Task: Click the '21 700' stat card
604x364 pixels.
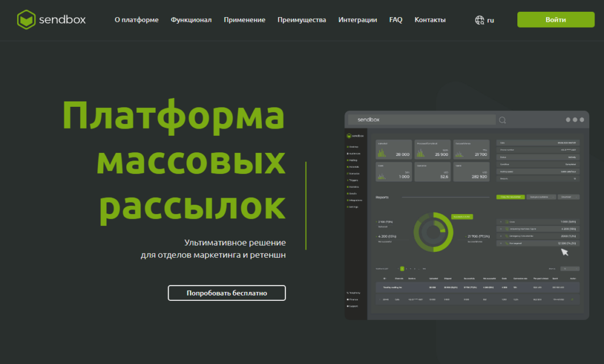Action: (471, 149)
